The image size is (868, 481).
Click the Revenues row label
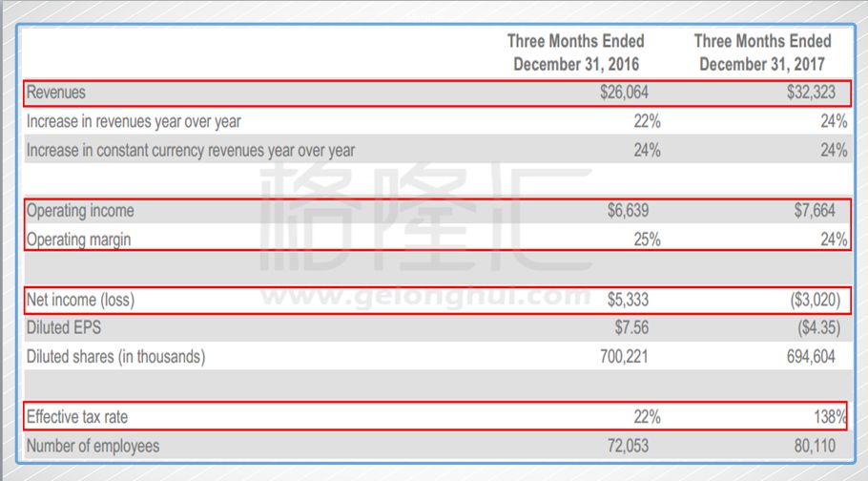[x=56, y=93]
